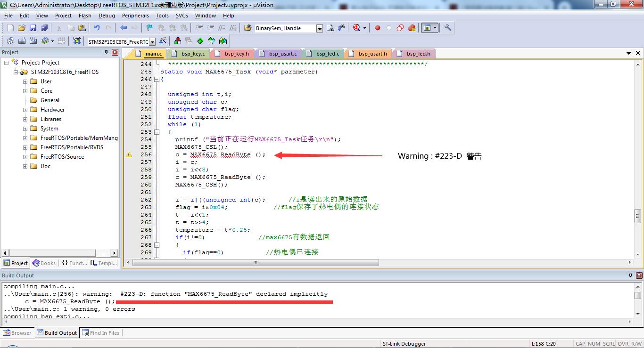The width and height of the screenshot is (644, 348).
Task: Click the BinarySem_Handle search field
Action: coord(285,28)
